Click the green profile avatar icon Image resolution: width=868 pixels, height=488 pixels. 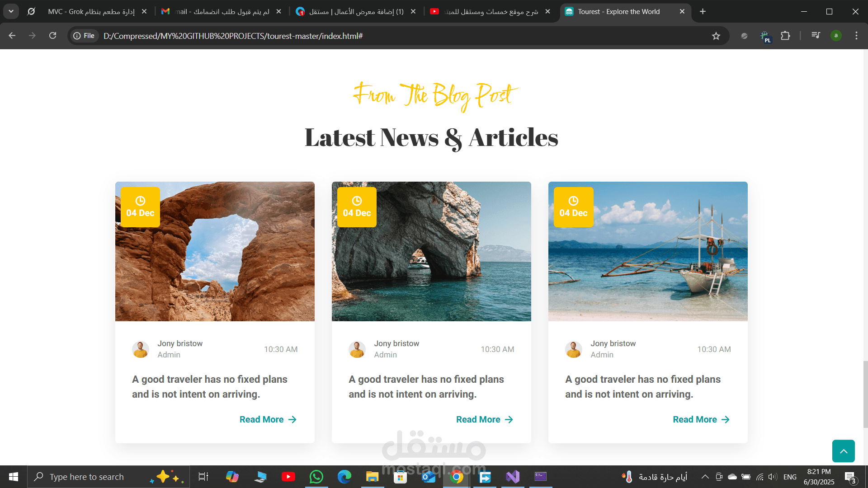pos(836,36)
